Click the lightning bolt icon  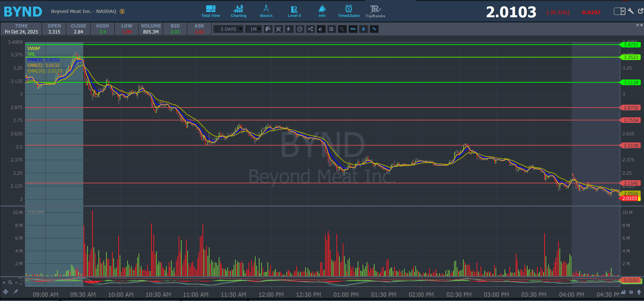pyautogui.click(x=289, y=29)
